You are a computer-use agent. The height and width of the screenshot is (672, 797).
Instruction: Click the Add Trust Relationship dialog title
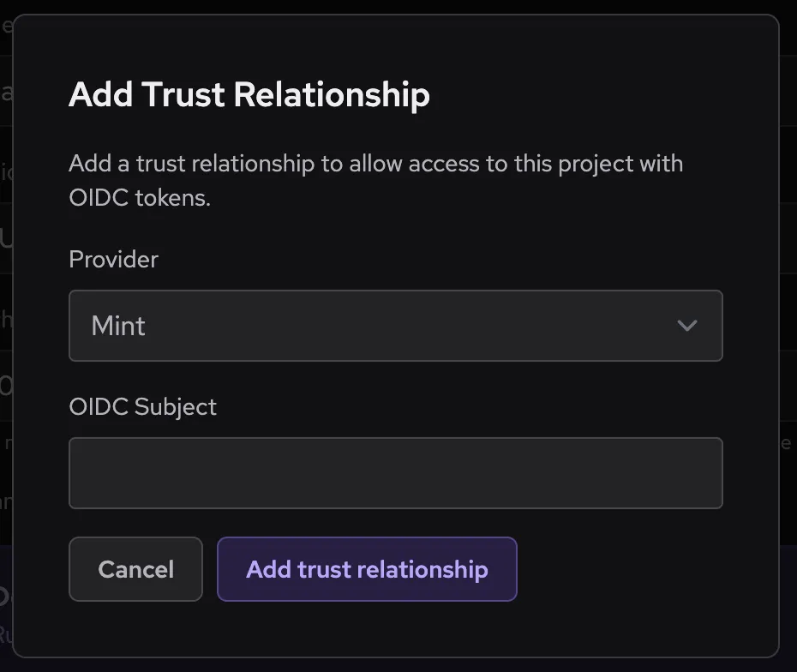[x=249, y=94]
